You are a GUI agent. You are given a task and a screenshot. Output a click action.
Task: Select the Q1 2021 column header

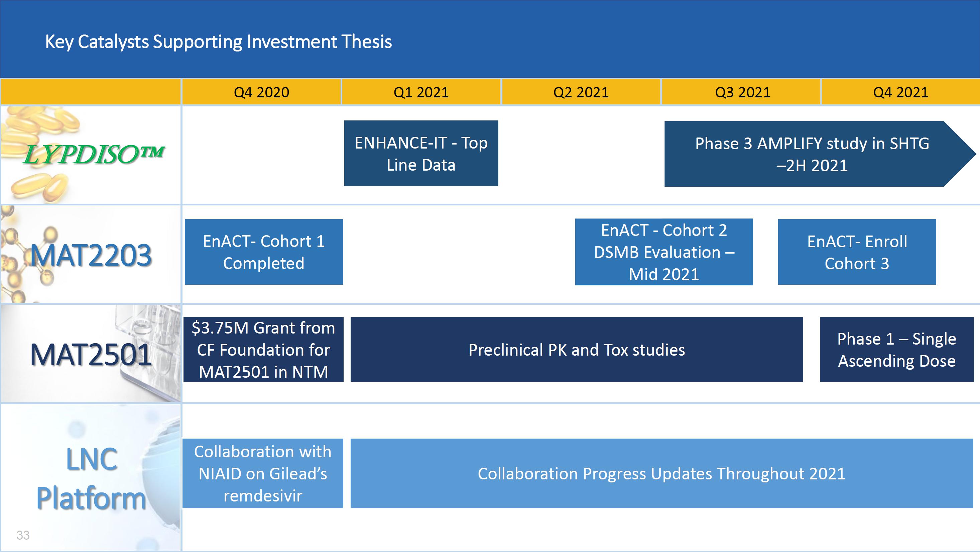tap(421, 92)
